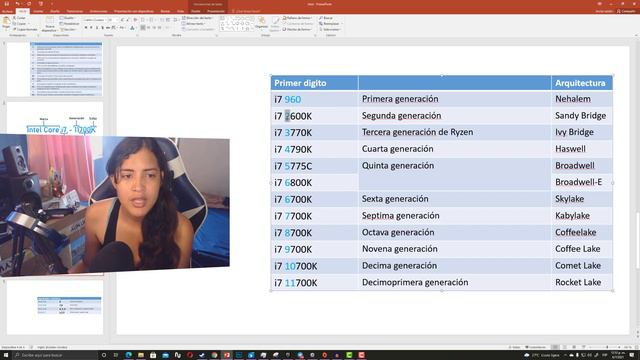Open Google Chrome from taskbar

tap(214, 355)
